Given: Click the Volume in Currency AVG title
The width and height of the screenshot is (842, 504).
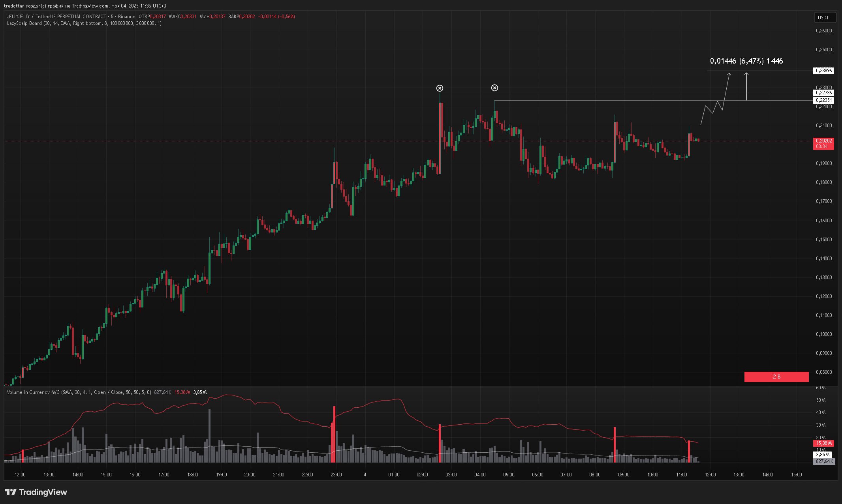Looking at the screenshot, I should pyautogui.click(x=34, y=392).
